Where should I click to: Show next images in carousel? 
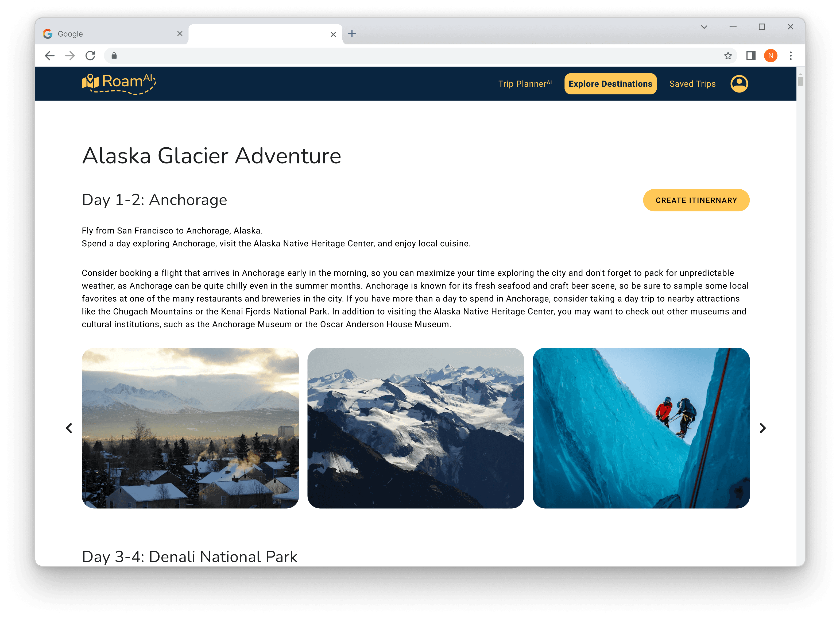click(762, 428)
